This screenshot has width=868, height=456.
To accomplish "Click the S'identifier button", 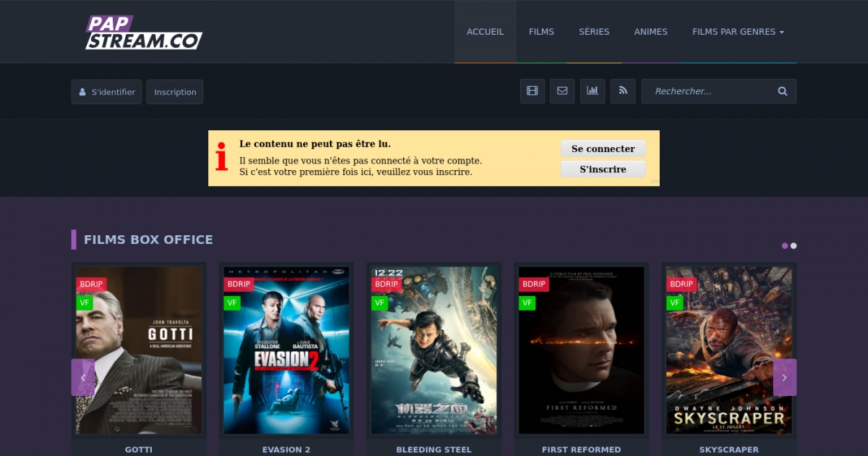I will (x=106, y=92).
